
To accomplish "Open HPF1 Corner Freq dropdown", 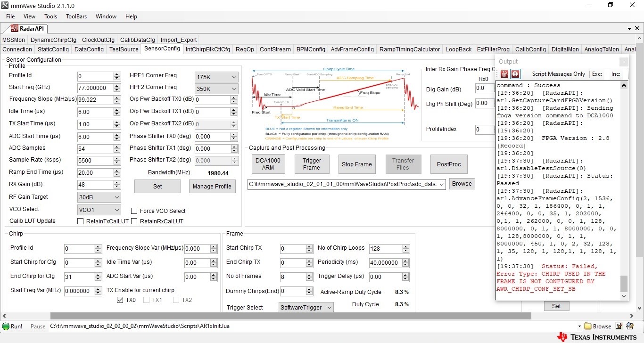I will (216, 77).
